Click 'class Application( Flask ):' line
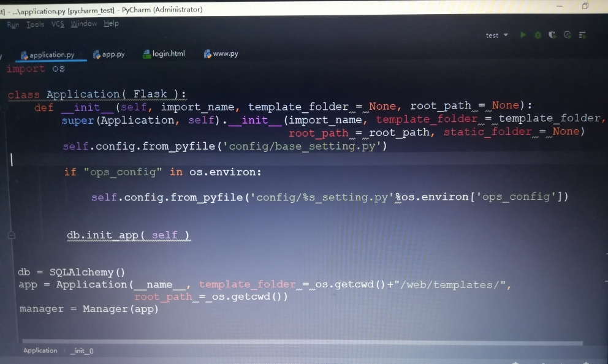The image size is (608, 364). [x=97, y=94]
